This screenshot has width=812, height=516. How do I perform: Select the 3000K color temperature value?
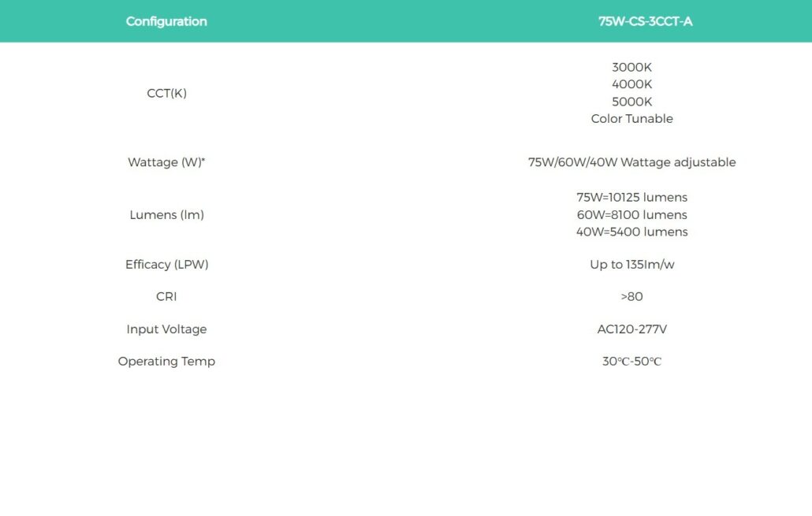[631, 68]
